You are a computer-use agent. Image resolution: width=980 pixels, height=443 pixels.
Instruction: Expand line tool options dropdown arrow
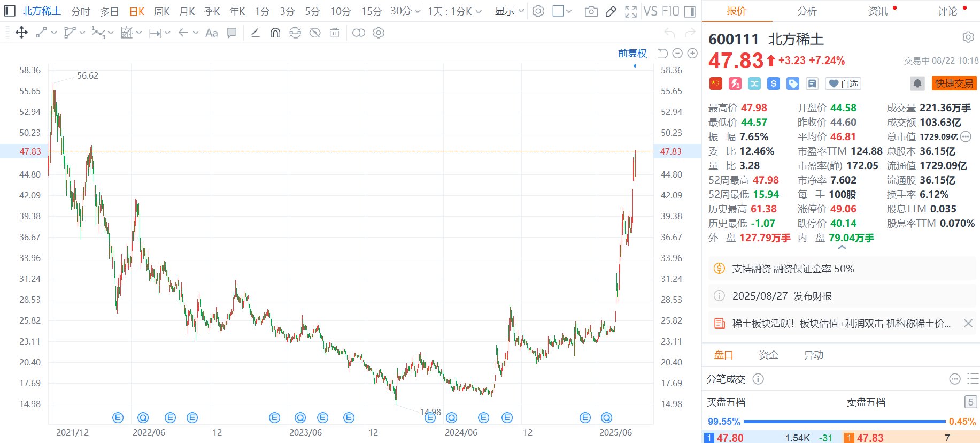tap(54, 33)
